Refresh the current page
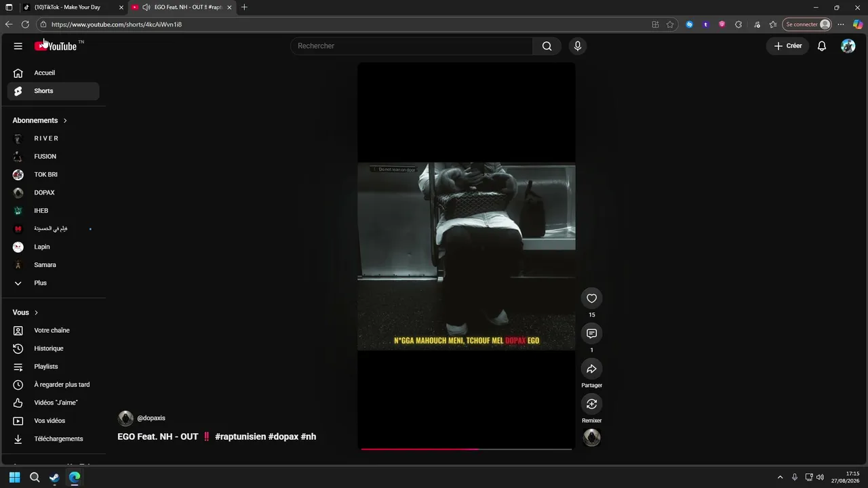 (25, 24)
